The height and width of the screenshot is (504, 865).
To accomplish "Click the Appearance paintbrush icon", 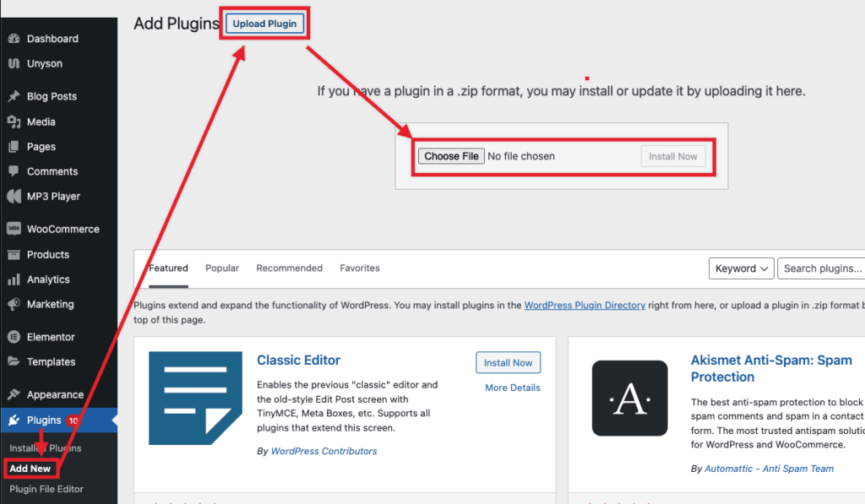I will [x=14, y=394].
